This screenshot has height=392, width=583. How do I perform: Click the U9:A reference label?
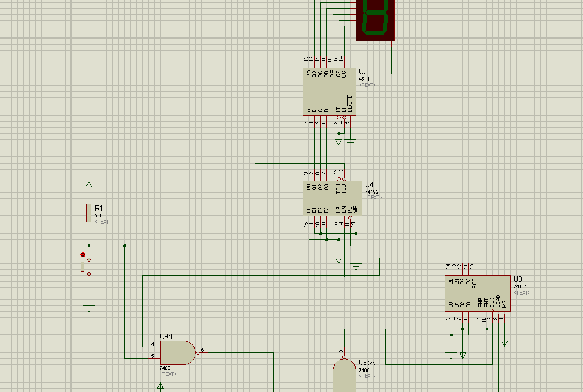pos(367,362)
